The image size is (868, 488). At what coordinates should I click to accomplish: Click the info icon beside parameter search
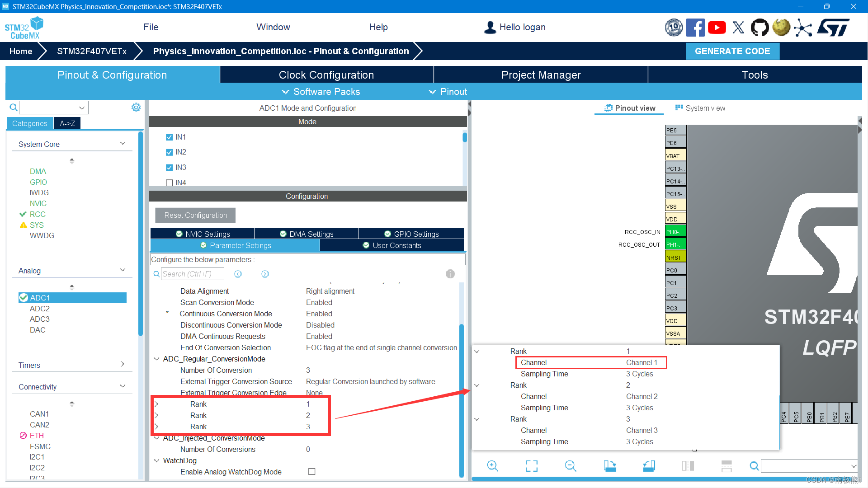450,274
